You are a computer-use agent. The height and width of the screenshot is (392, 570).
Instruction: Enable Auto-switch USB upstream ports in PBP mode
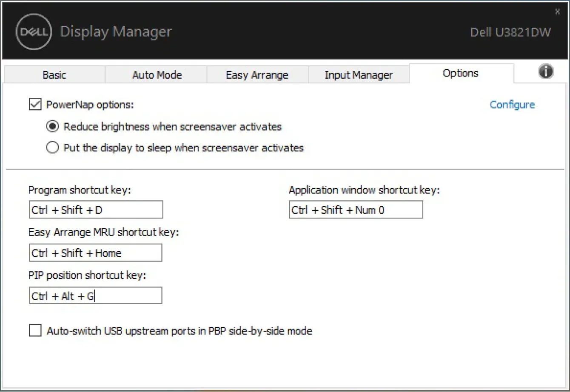(35, 330)
